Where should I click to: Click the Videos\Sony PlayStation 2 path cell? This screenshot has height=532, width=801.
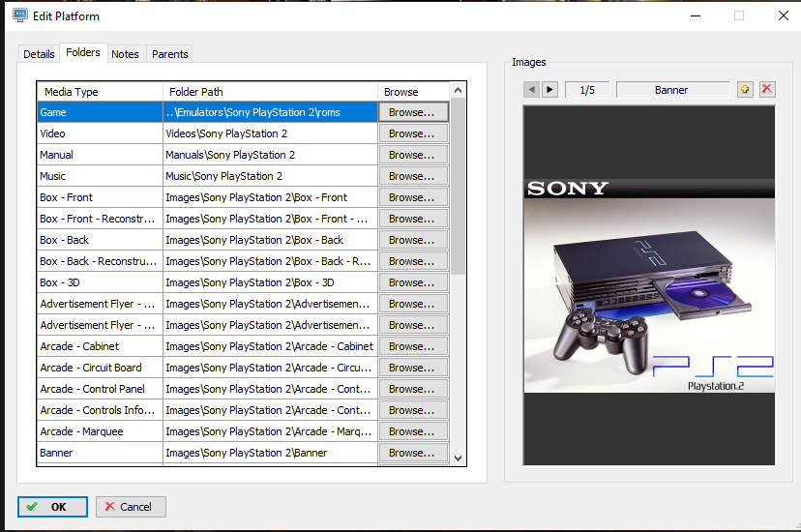click(x=270, y=133)
